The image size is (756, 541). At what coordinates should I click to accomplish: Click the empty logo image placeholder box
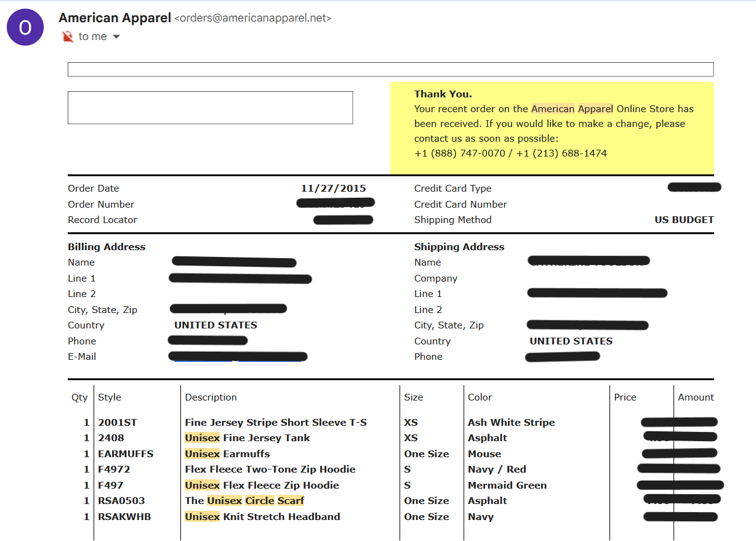(x=210, y=108)
